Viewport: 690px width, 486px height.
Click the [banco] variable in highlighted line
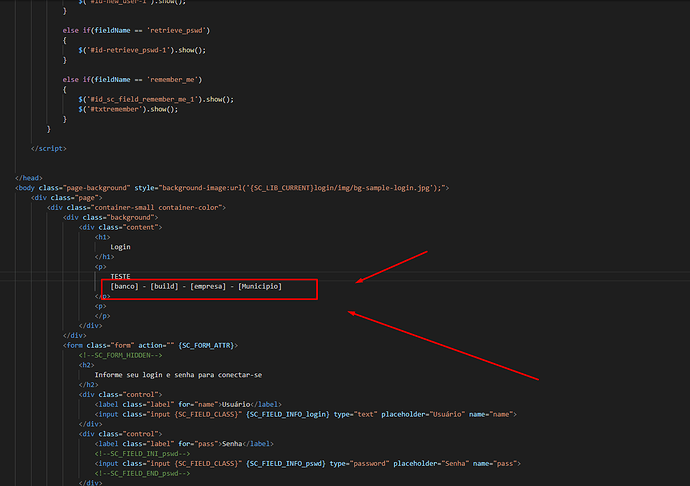pos(125,287)
